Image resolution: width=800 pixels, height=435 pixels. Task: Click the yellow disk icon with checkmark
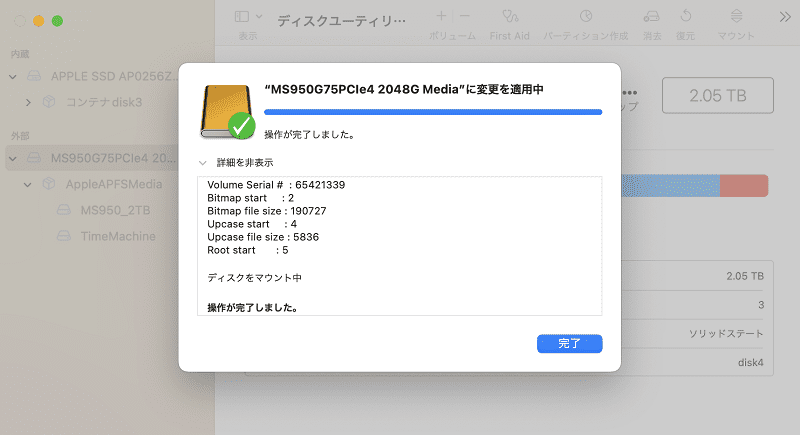tap(228, 112)
